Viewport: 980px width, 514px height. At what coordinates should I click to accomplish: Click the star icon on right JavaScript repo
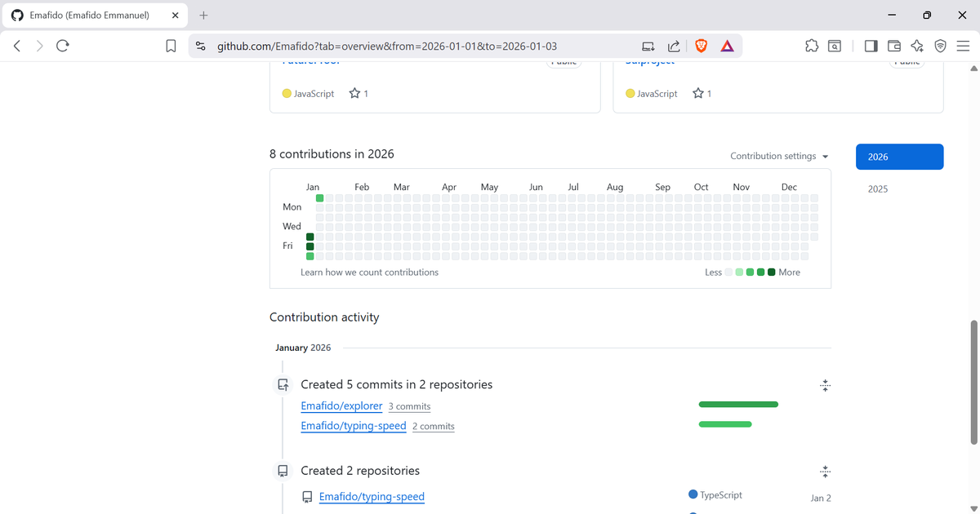pyautogui.click(x=697, y=94)
